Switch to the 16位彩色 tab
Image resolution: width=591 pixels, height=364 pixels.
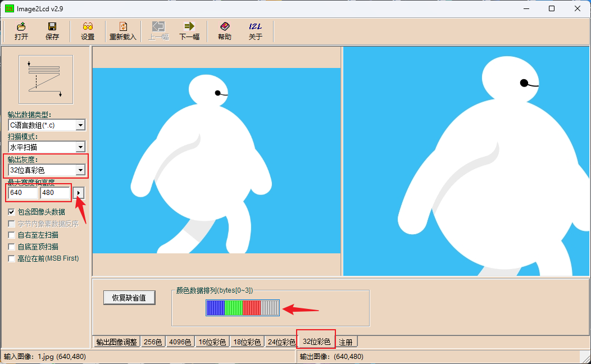[212, 342]
